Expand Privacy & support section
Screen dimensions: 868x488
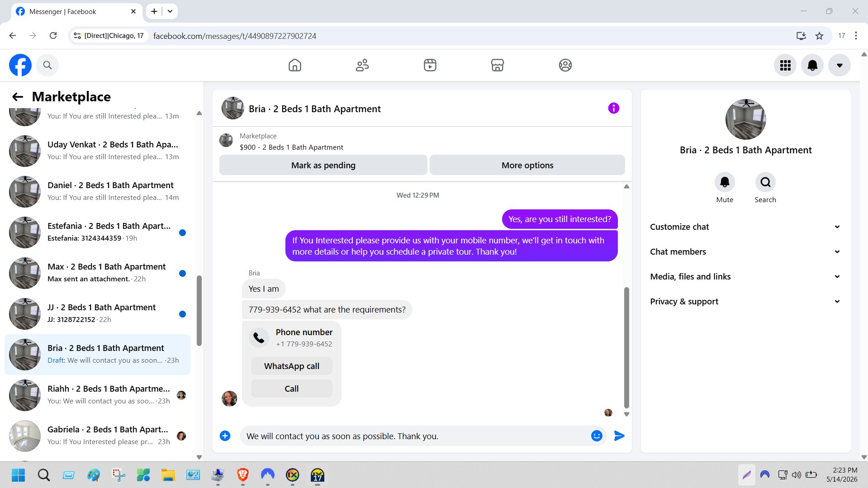745,301
